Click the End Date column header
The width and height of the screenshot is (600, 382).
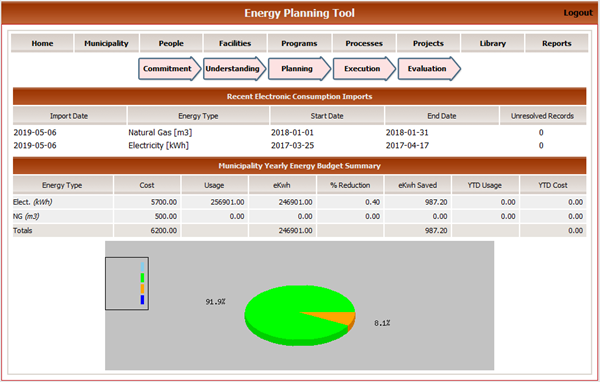pos(442,116)
